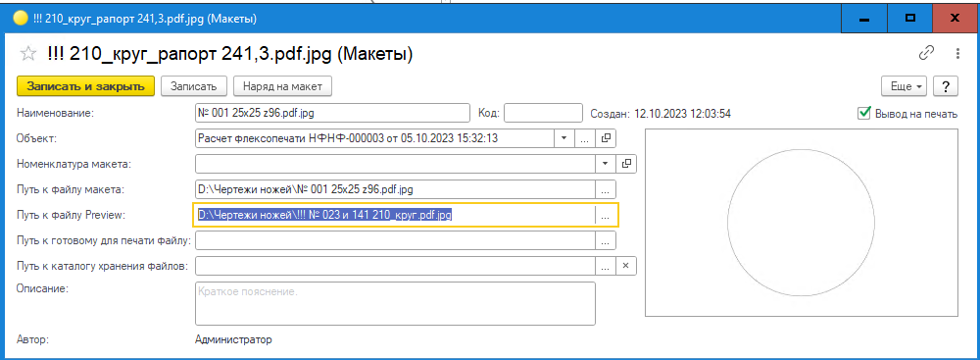Click the form title 210_круг_рапорт heading
Screen dimensions: 980x360
[230, 55]
